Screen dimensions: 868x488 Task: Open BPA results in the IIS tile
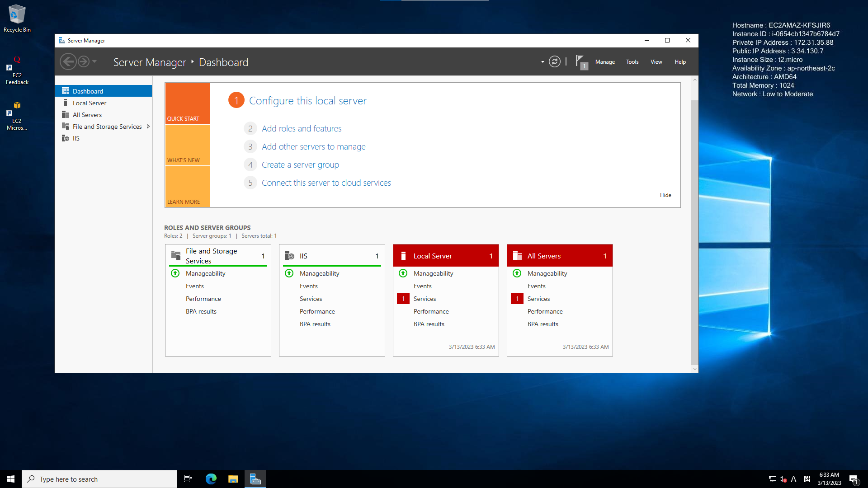pos(315,324)
